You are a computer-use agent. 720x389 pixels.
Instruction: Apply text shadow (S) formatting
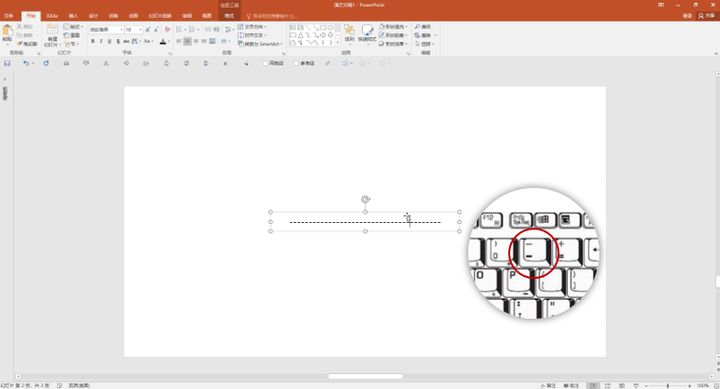click(x=118, y=41)
